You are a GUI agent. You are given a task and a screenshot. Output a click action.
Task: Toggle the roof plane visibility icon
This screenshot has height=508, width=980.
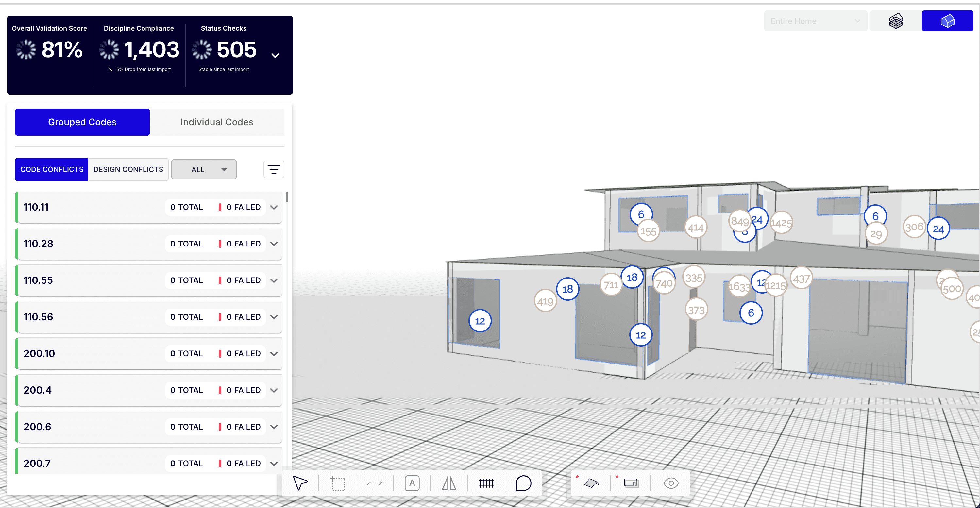point(591,483)
